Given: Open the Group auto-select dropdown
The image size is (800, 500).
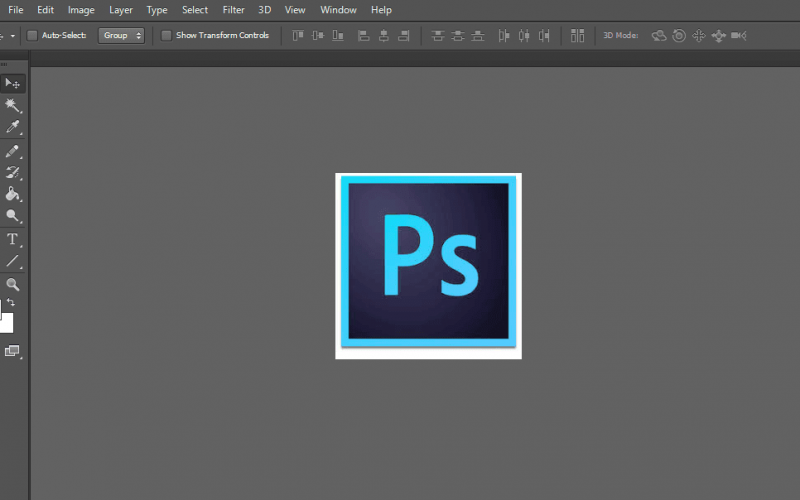Looking at the screenshot, I should click(x=121, y=35).
